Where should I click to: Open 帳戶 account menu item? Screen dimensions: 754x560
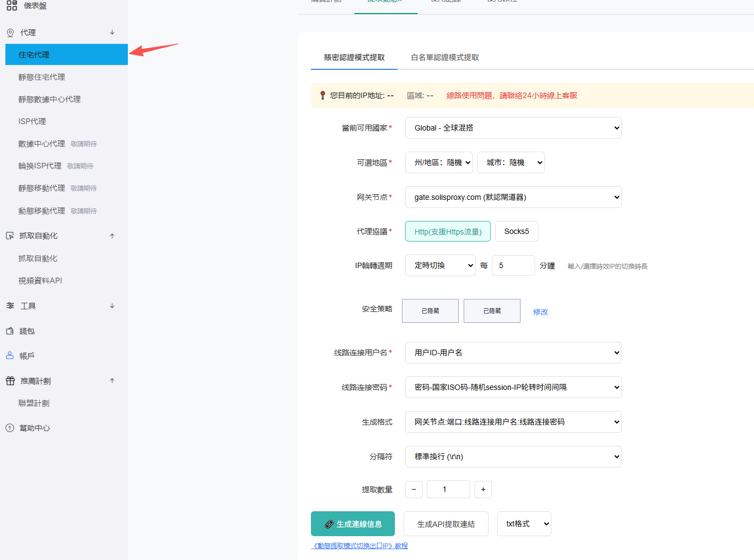click(27, 356)
